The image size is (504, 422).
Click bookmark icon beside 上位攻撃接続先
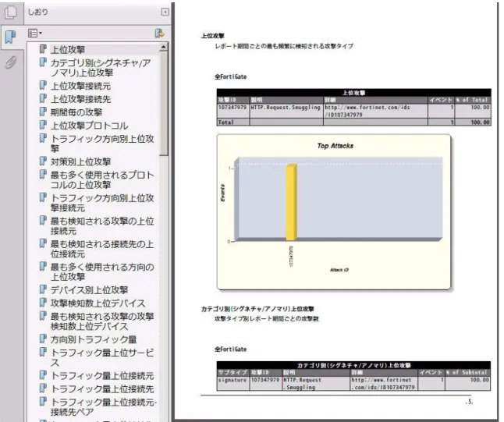tap(43, 98)
